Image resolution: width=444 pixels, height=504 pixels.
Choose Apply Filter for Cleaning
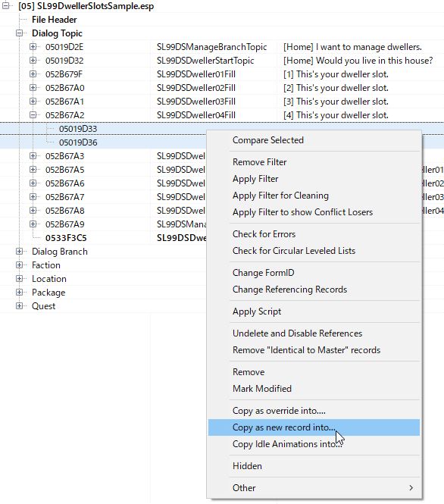(x=314, y=196)
